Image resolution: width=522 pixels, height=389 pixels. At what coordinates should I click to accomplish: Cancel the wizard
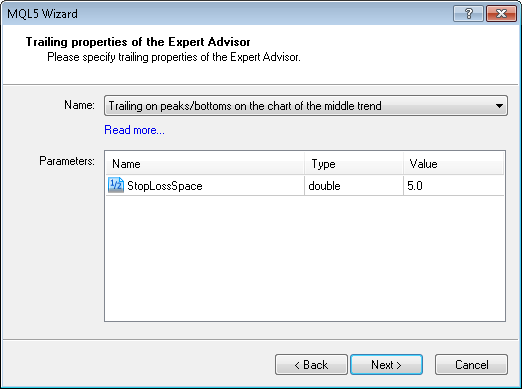coord(471,365)
